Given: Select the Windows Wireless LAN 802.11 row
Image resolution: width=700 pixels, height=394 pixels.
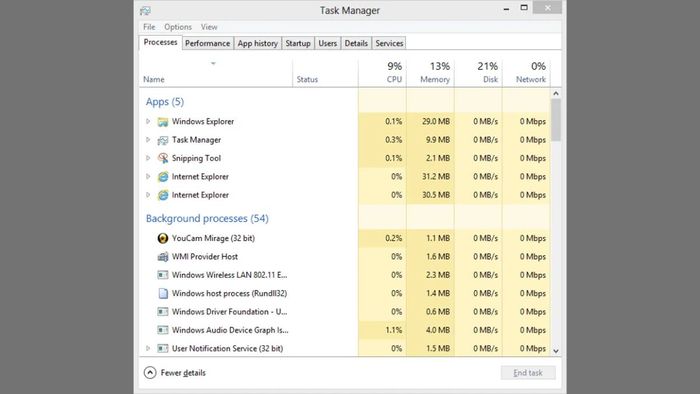Looking at the screenshot, I should (345, 275).
